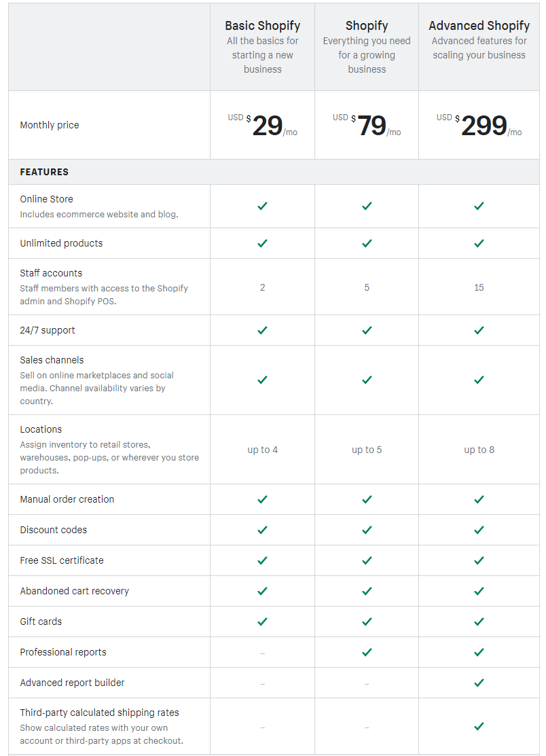Click Abandoned cart recovery checkmark under Basic Shopify
Image resolution: width=546 pixels, height=756 pixels.
pyautogui.click(x=262, y=591)
